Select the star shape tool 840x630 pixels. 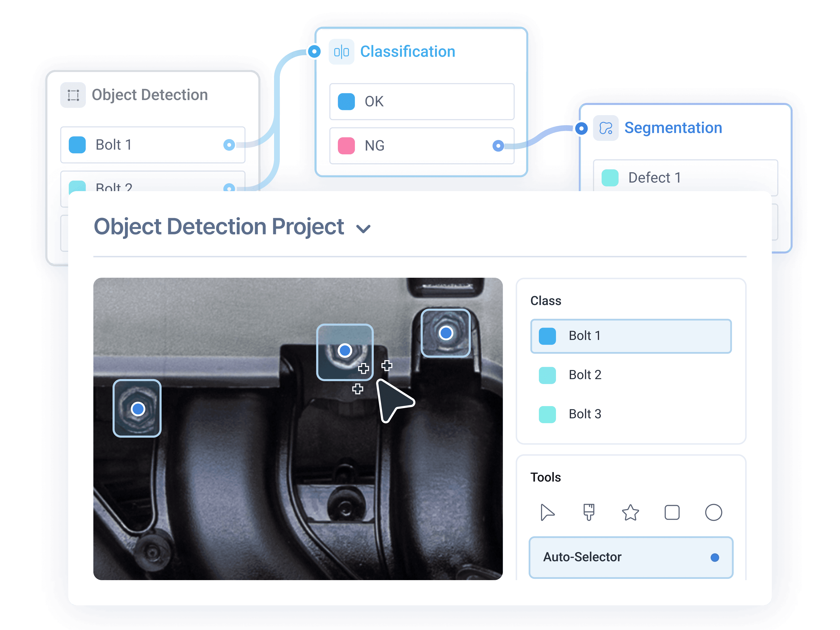click(x=630, y=513)
